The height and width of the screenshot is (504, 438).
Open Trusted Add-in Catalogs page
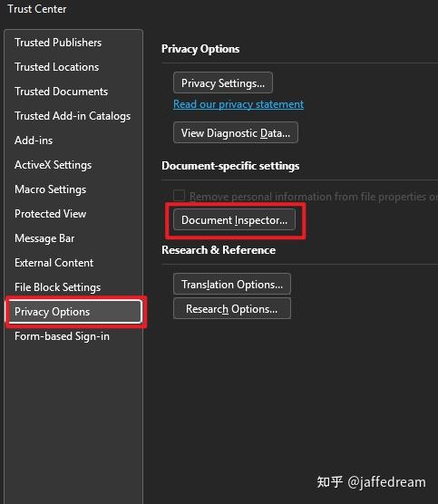73,116
